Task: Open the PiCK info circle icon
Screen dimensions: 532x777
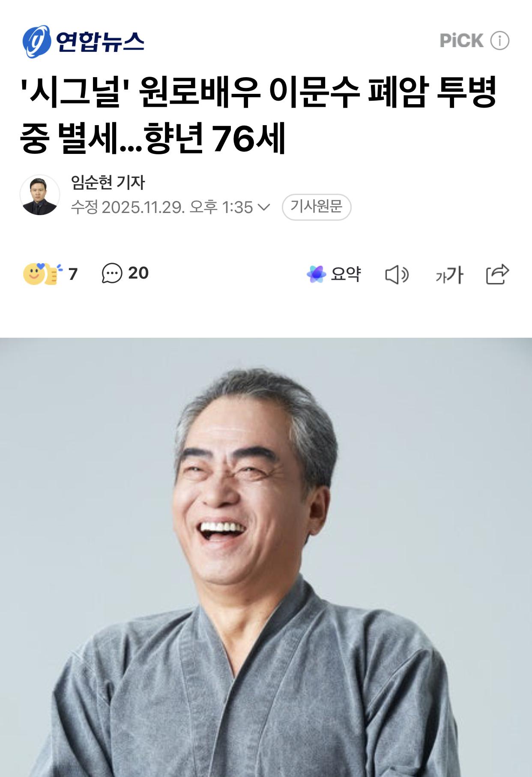Action: coord(499,41)
